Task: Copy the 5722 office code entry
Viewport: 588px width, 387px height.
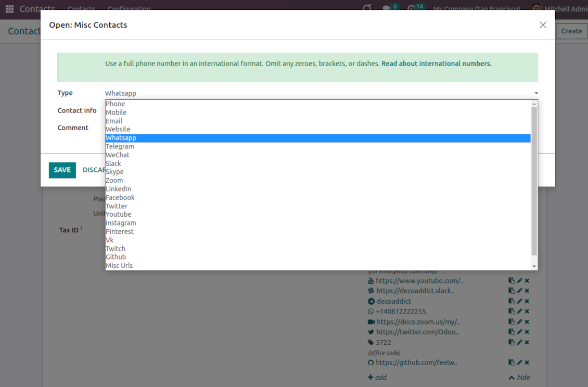Action: pyautogui.click(x=511, y=342)
